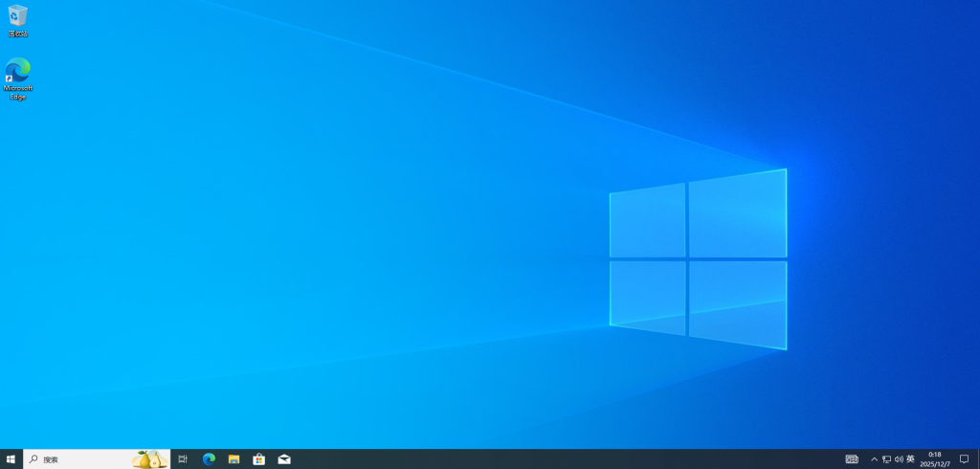Screen dimensions: 980x469
Task: Click the Show desktop strip at taskbar edge
Action: 978,459
